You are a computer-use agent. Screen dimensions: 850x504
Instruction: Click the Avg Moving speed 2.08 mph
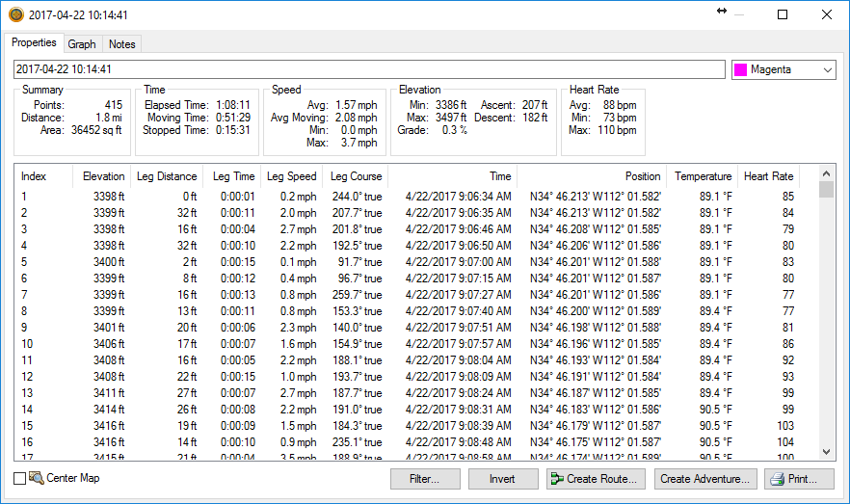pyautogui.click(x=357, y=117)
